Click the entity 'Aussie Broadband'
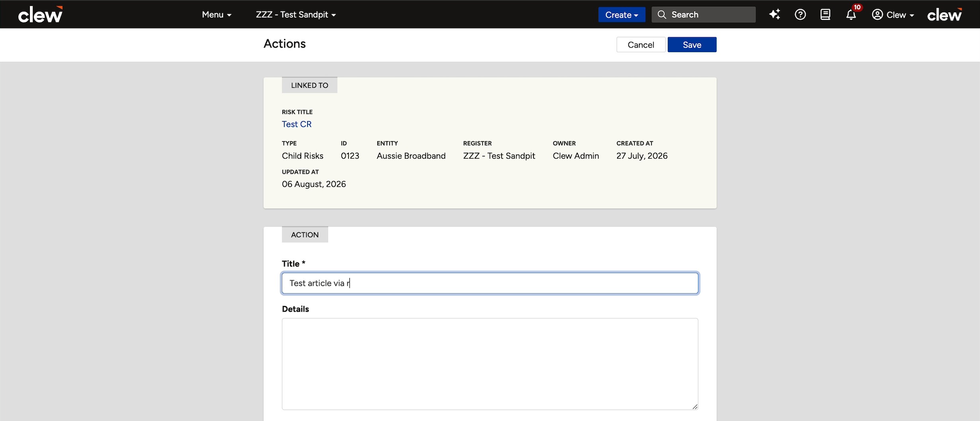 coord(411,156)
